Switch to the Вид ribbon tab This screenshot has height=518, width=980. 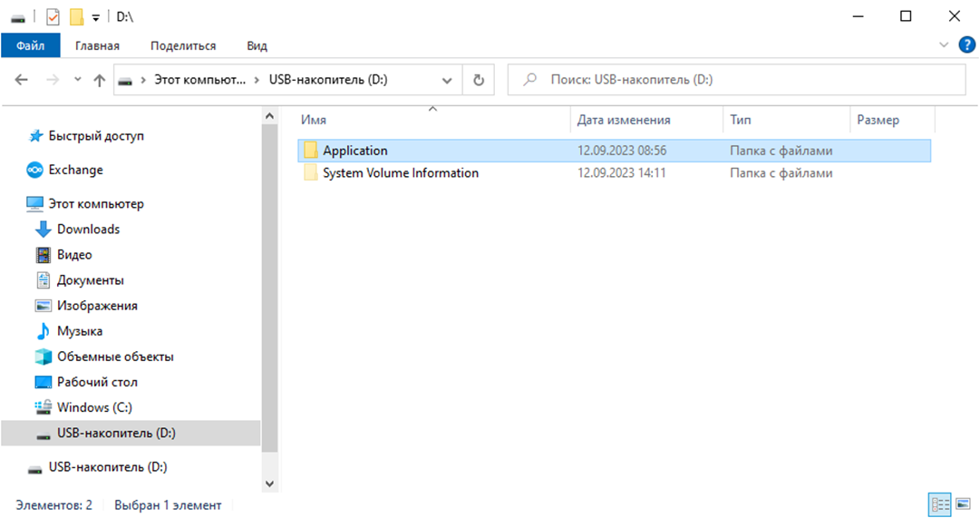257,45
